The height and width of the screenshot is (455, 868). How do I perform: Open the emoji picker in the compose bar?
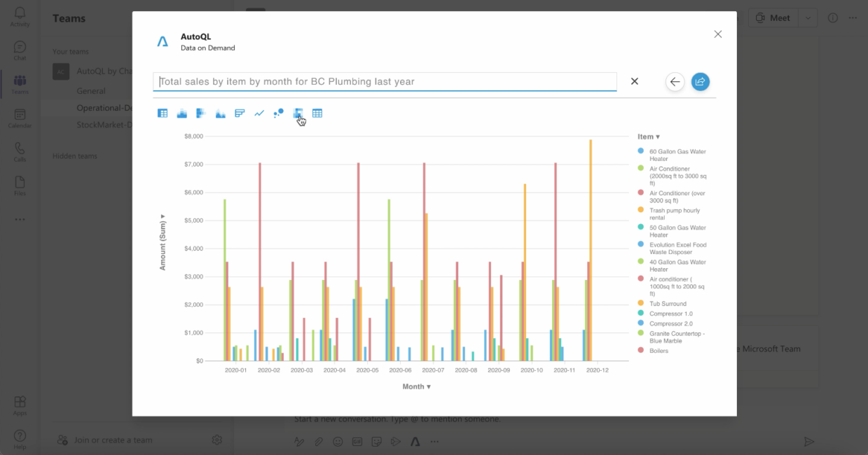click(x=338, y=442)
